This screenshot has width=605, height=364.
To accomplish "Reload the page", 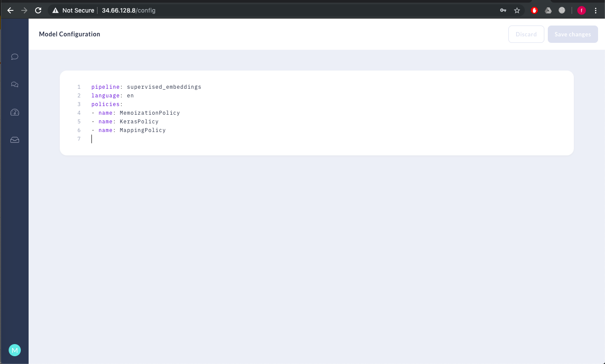I will click(x=38, y=10).
